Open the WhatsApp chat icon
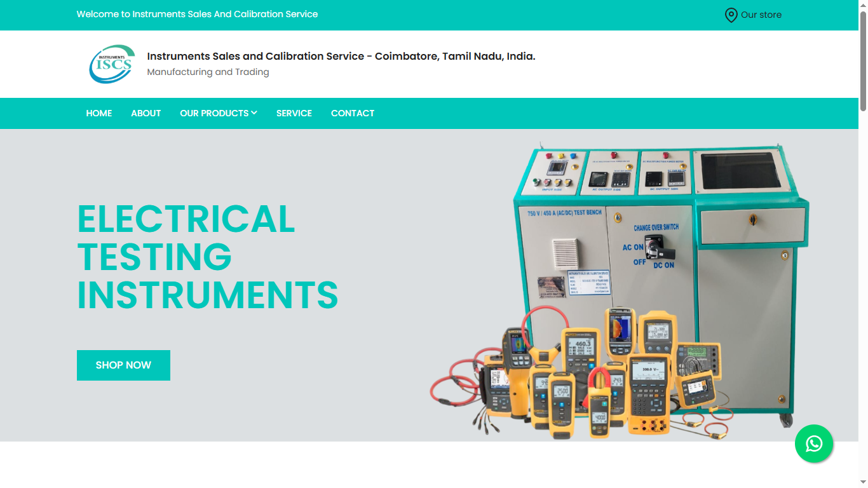 pyautogui.click(x=814, y=444)
